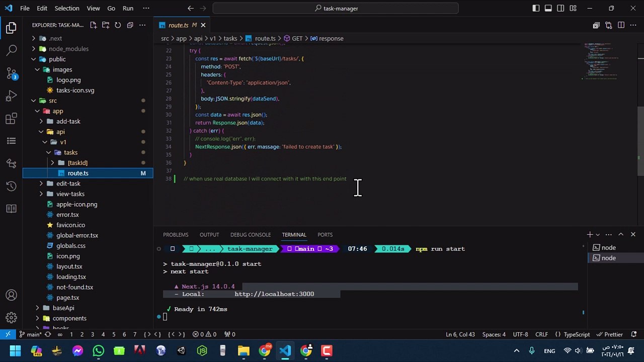The width and height of the screenshot is (644, 362).
Task: Open the Run menu
Action: (x=128, y=8)
